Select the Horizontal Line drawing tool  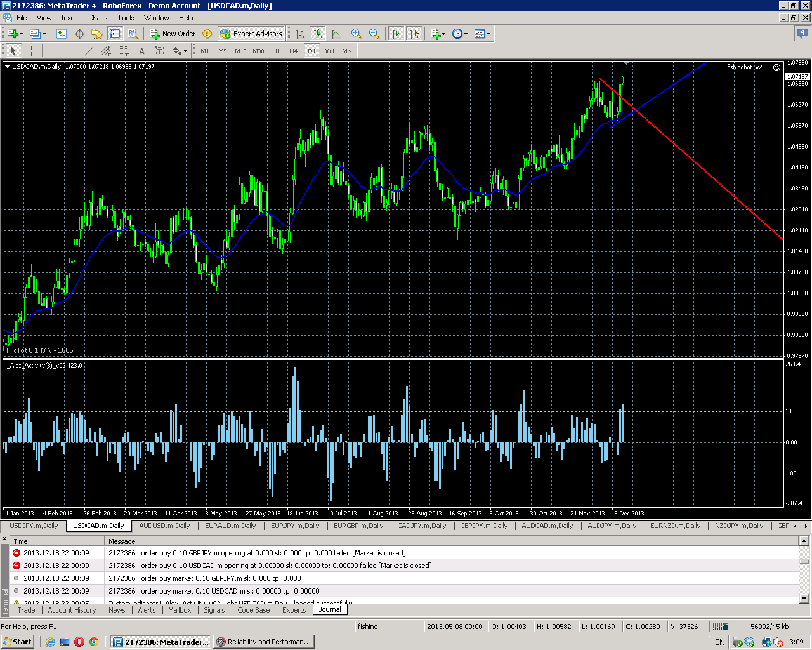70,51
